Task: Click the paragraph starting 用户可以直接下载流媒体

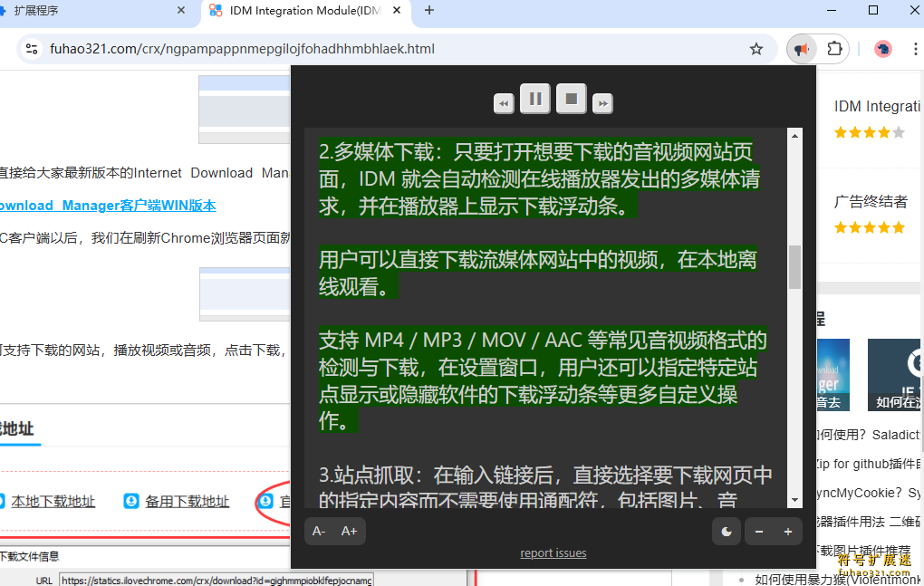Action: pos(537,274)
